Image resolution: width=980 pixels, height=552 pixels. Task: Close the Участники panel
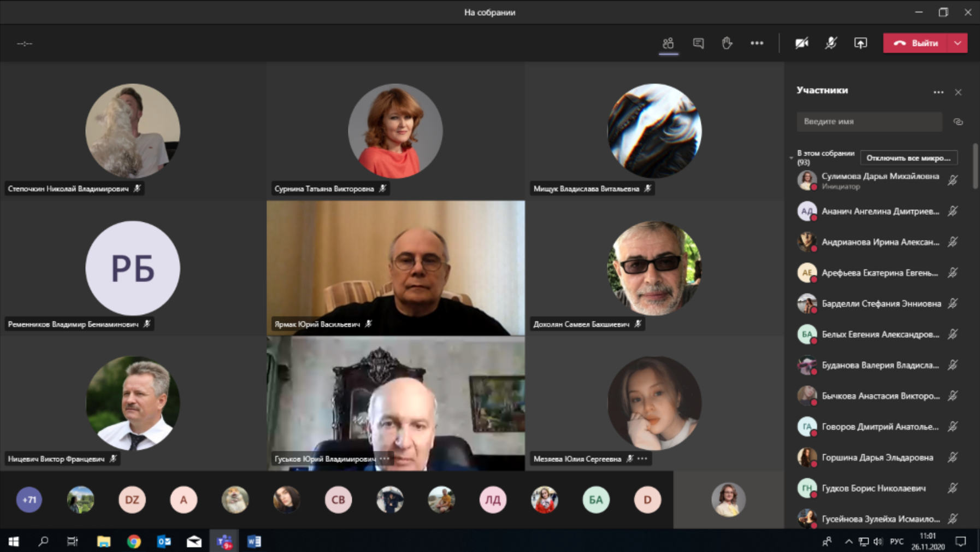tap(958, 92)
